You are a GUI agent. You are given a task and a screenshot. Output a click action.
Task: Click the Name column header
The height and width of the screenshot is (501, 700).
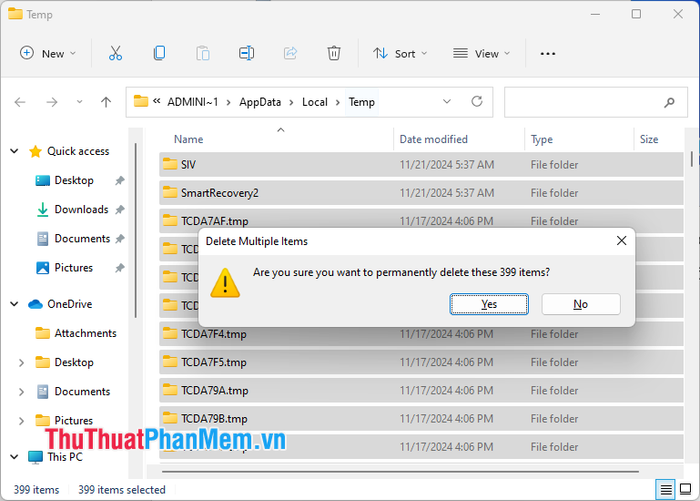tap(188, 139)
